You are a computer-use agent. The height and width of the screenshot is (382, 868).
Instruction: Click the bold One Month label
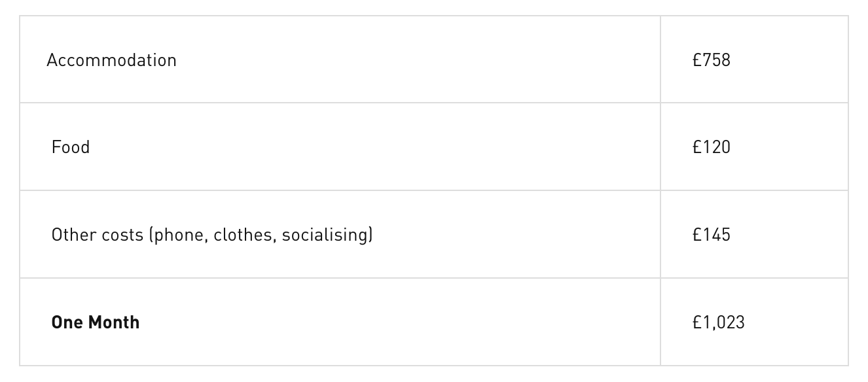pyautogui.click(x=96, y=322)
